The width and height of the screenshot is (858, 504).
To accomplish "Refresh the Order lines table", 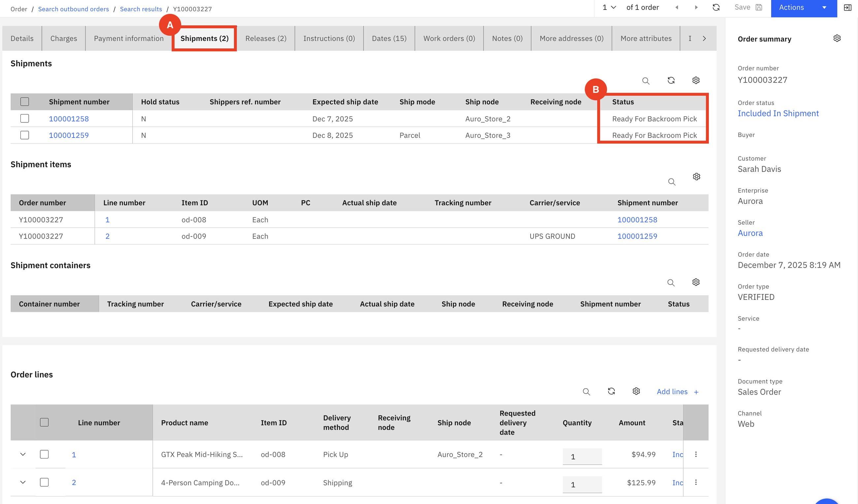I will pyautogui.click(x=611, y=391).
